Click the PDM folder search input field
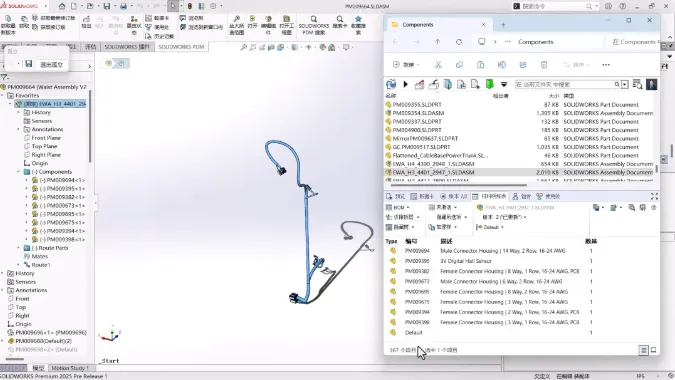Screen dimensions: 675x380 point(565,84)
